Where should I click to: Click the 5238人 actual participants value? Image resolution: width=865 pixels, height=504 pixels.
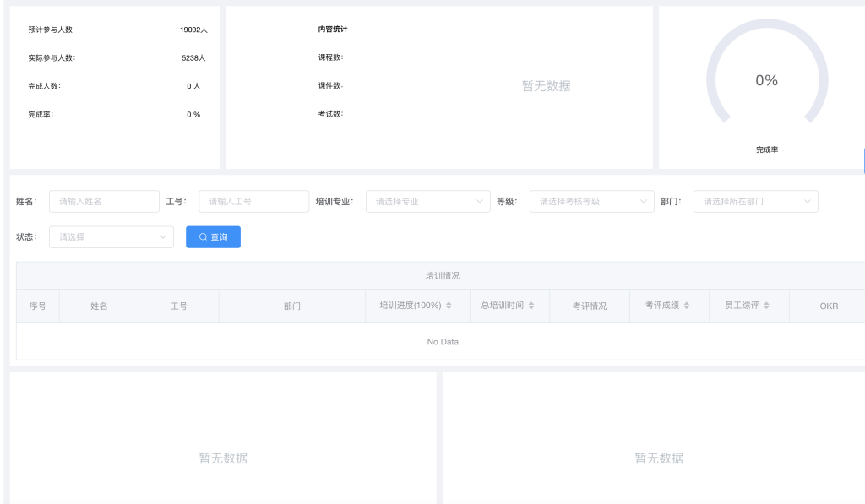coord(193,58)
